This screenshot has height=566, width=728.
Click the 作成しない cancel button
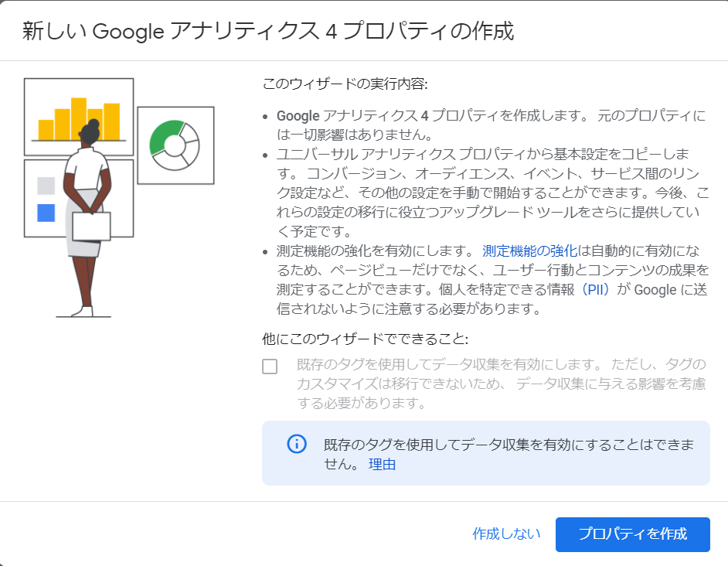(506, 534)
